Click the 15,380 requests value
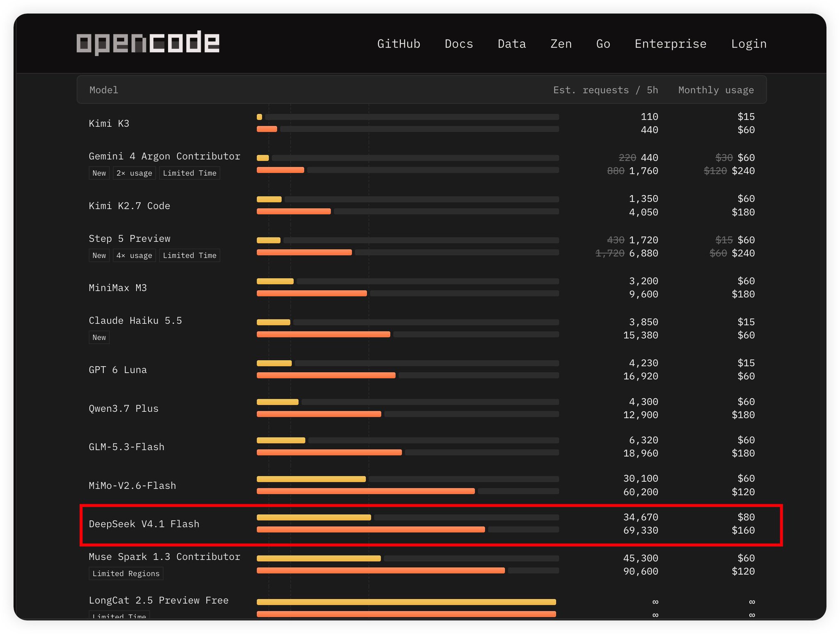The image size is (840, 634). (641, 335)
